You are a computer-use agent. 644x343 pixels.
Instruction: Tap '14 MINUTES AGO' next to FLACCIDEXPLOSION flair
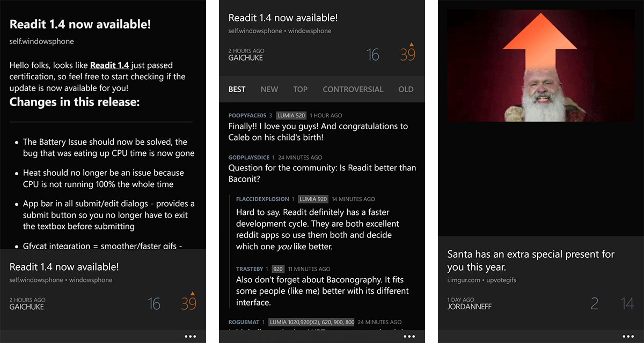click(x=353, y=199)
